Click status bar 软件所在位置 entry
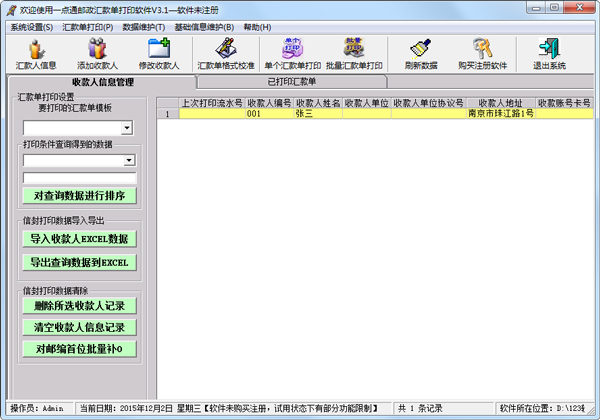This screenshot has height=420, width=600. [543, 409]
